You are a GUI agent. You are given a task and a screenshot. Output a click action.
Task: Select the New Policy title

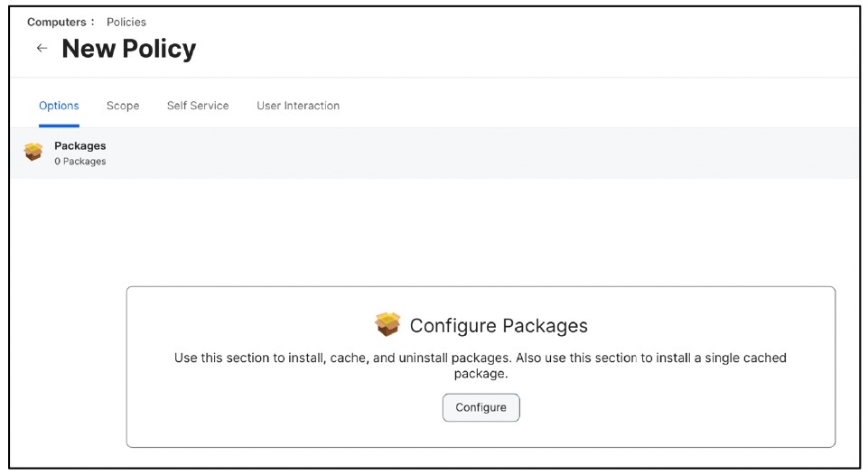129,49
